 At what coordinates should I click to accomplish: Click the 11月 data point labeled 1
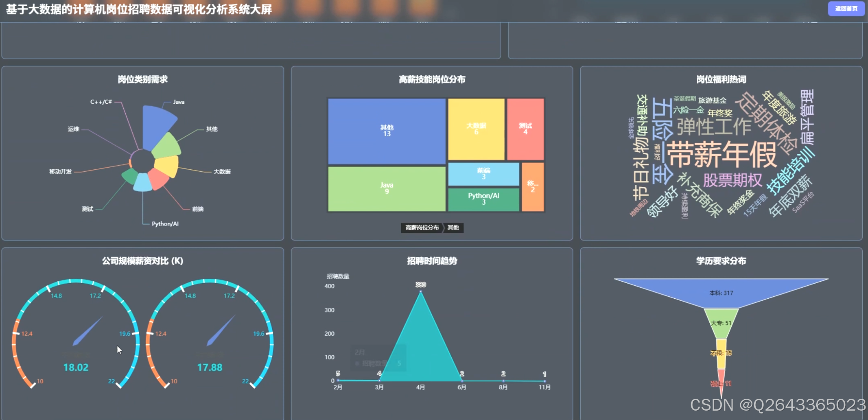pyautogui.click(x=544, y=381)
